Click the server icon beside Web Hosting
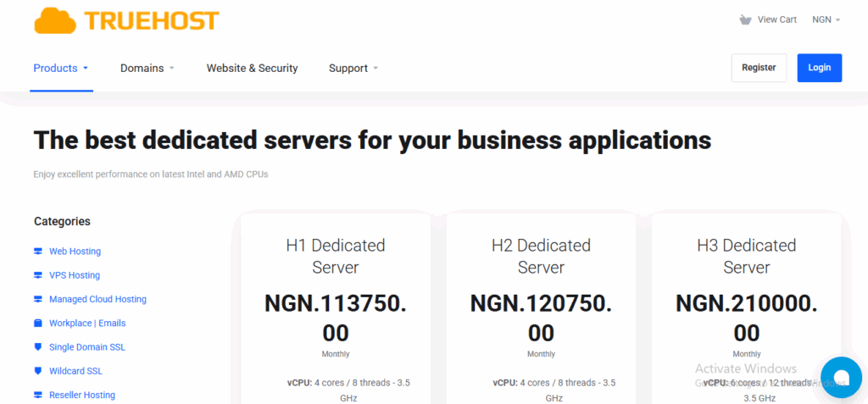Screen dimensions: 868x404 click(x=37, y=252)
